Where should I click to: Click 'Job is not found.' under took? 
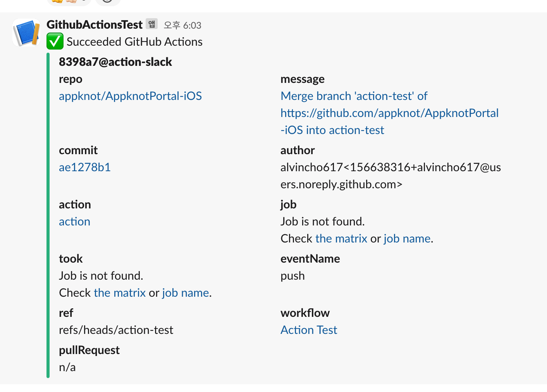click(x=101, y=276)
